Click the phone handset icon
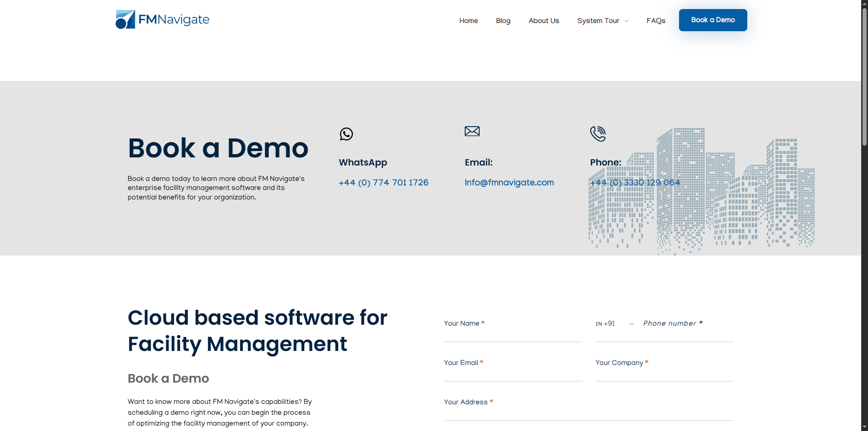This screenshot has width=868, height=431. point(598,134)
